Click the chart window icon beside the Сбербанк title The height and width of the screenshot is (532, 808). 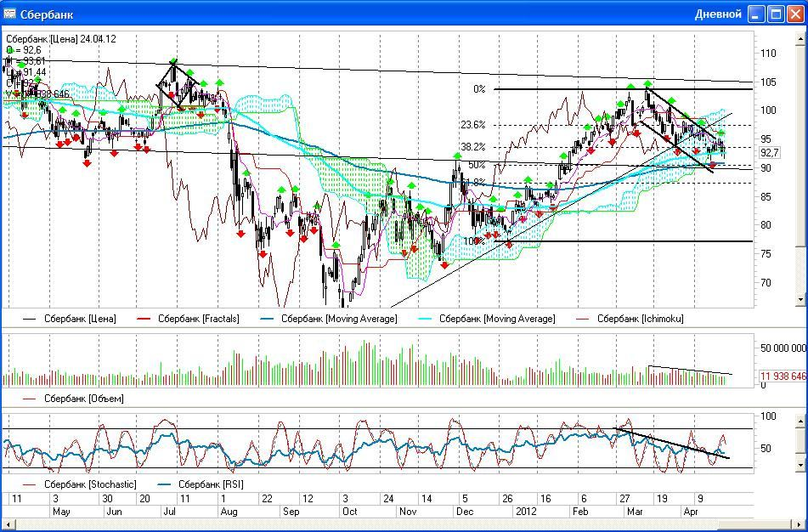click(x=9, y=14)
